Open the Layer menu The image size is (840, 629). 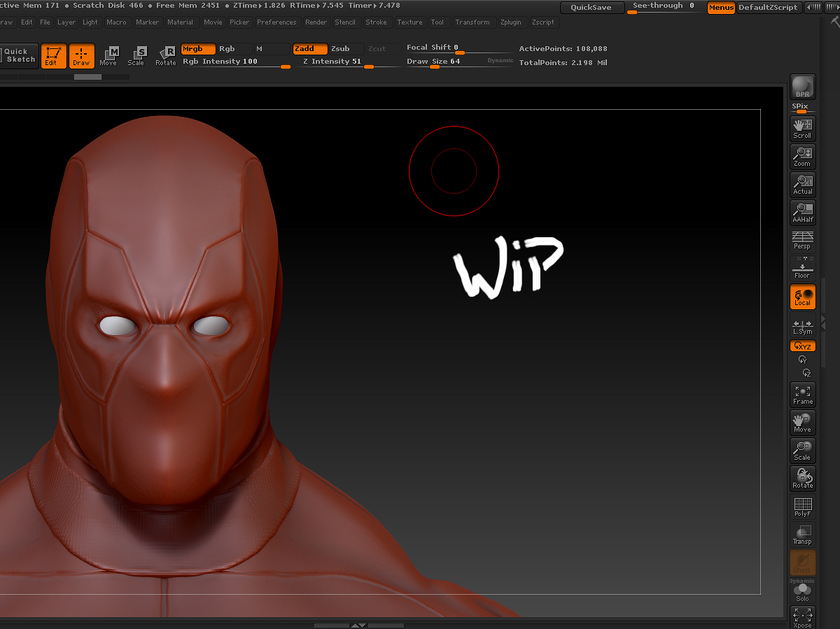pos(66,22)
